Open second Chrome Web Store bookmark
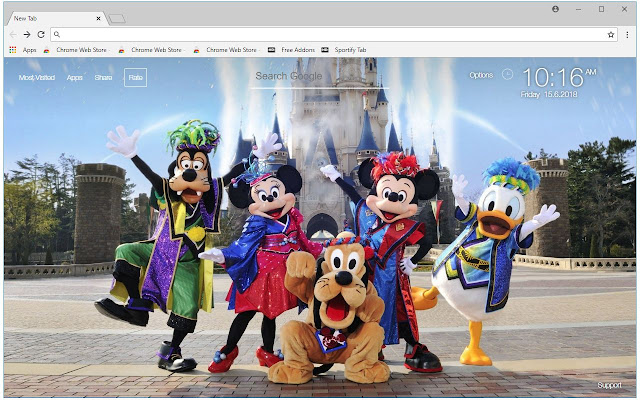 (151, 50)
